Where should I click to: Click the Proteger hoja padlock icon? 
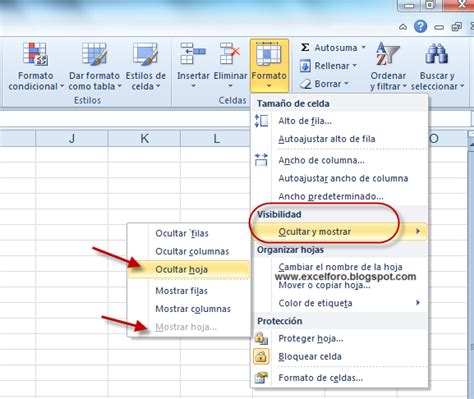tap(261, 338)
